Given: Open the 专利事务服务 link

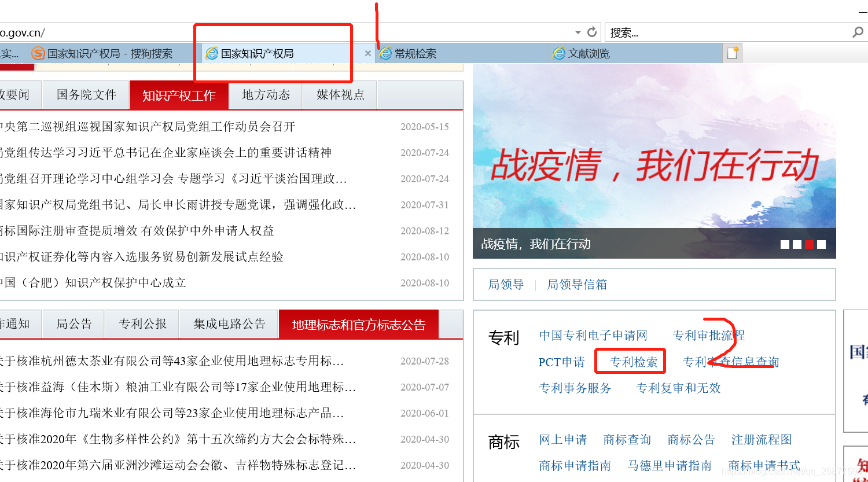Looking at the screenshot, I should point(575,388).
